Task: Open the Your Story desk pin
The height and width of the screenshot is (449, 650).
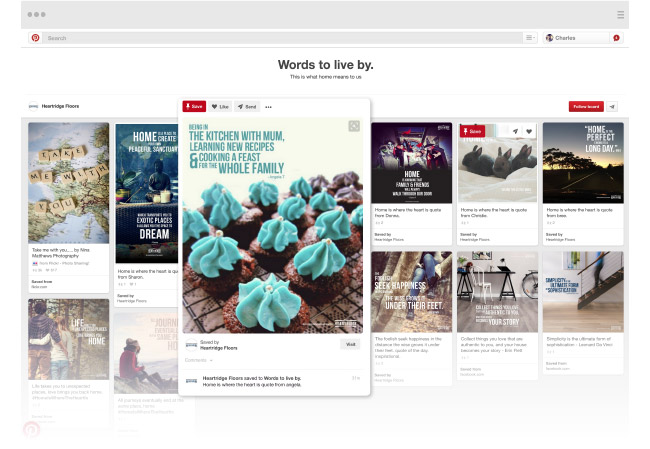Action: 497,291
